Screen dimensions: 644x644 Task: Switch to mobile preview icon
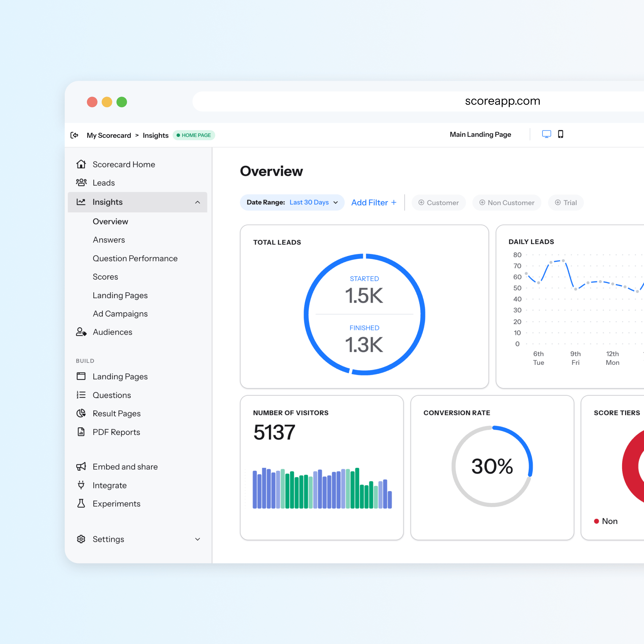tap(561, 134)
